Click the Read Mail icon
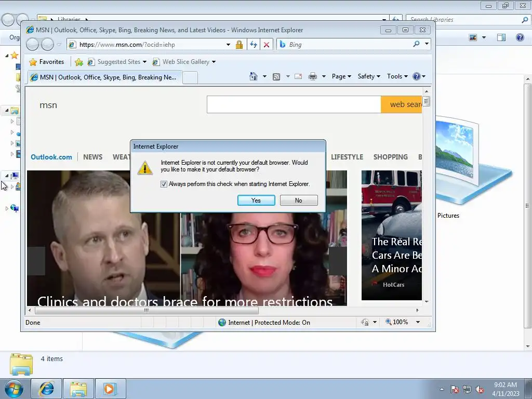 click(x=298, y=76)
